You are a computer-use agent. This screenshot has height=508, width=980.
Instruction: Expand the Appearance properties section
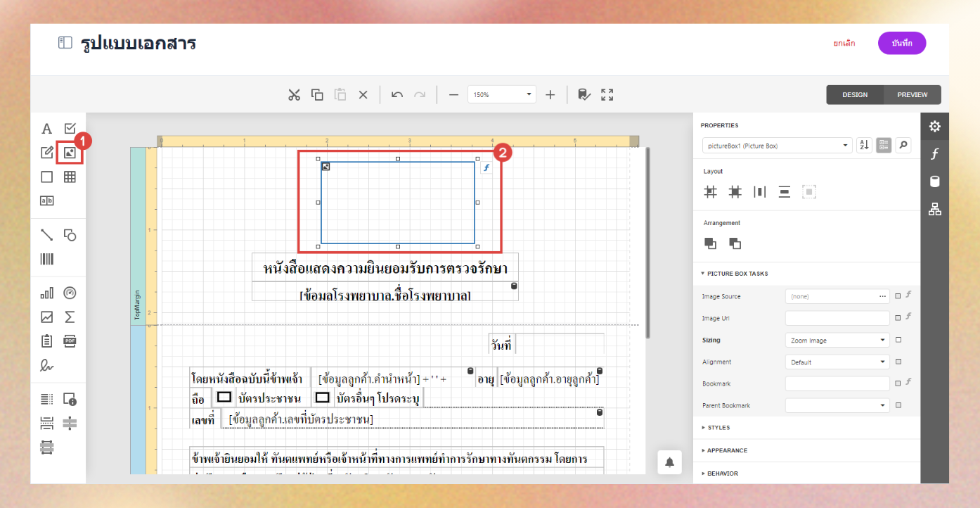point(728,450)
